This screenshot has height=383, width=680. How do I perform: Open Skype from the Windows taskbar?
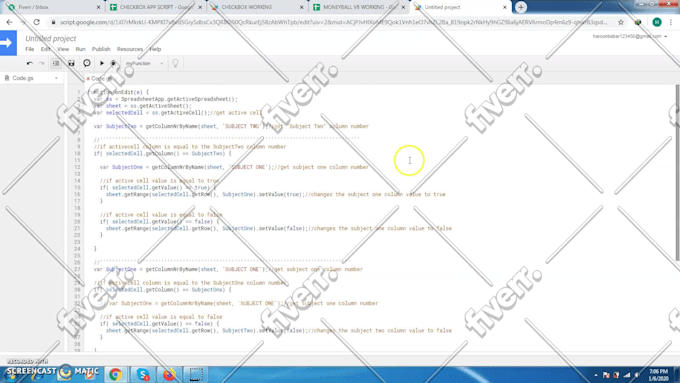tap(143, 374)
